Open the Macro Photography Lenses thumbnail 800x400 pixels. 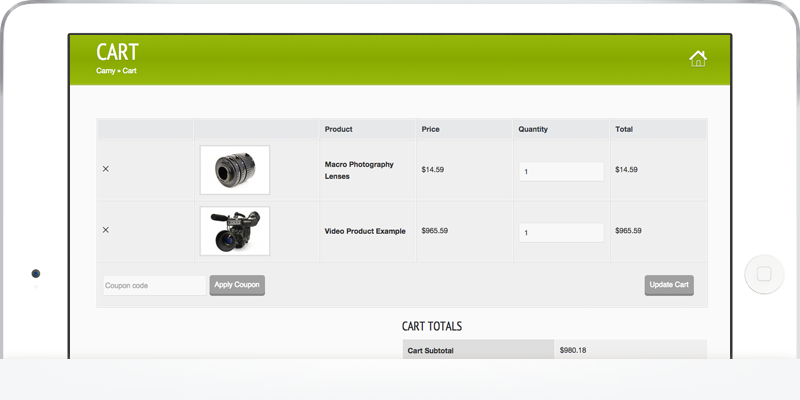click(x=235, y=170)
